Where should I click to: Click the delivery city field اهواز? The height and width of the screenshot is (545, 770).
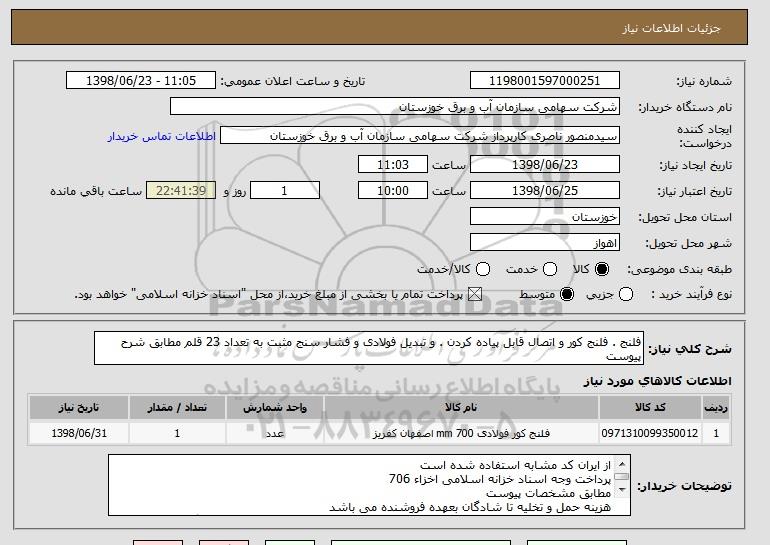[545, 243]
